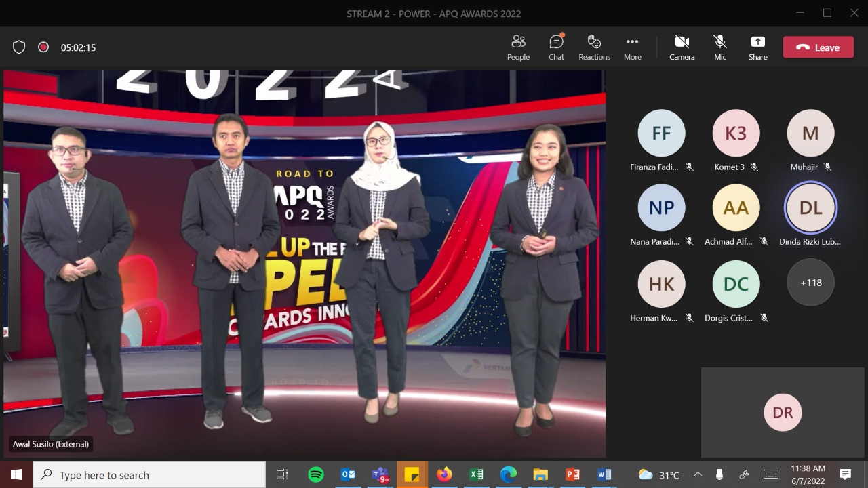The width and height of the screenshot is (868, 488).
Task: Click Dorgis Crist name label
Action: (x=729, y=318)
